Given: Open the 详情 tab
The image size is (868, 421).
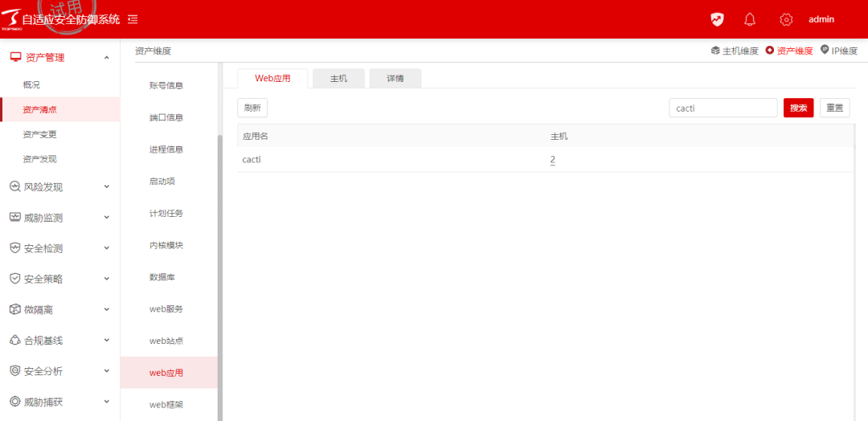Looking at the screenshot, I should (x=395, y=79).
